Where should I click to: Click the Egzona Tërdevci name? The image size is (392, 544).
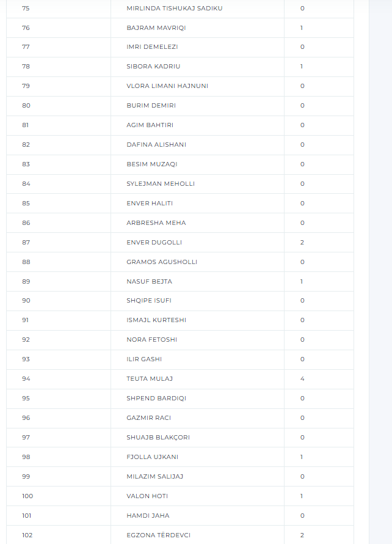[x=158, y=535]
